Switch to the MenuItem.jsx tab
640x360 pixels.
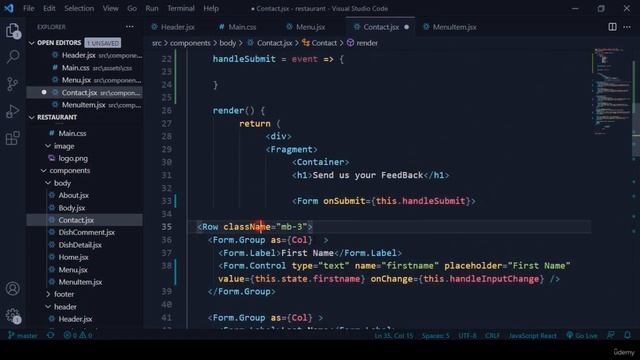pyautogui.click(x=454, y=27)
